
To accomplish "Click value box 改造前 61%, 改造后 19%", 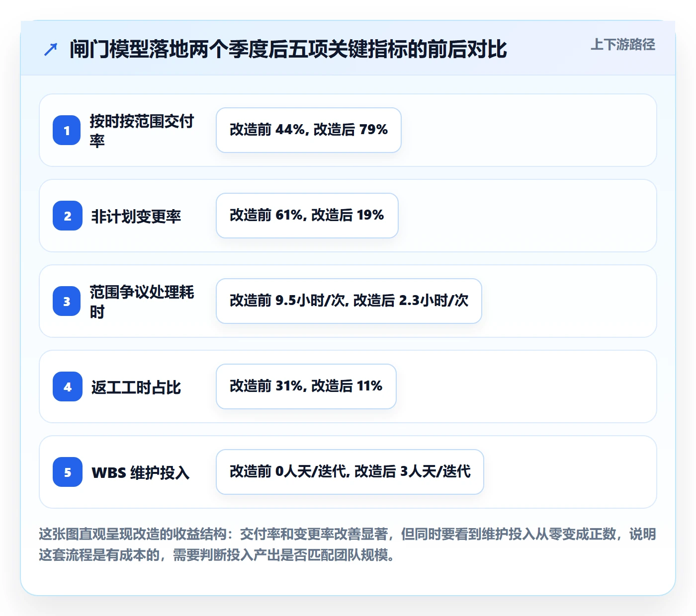I will (307, 216).
